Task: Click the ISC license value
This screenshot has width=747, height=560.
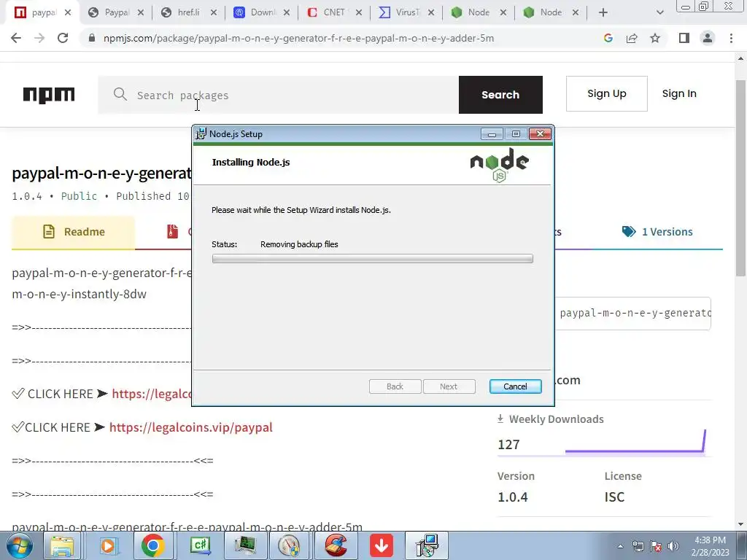Action: point(614,497)
